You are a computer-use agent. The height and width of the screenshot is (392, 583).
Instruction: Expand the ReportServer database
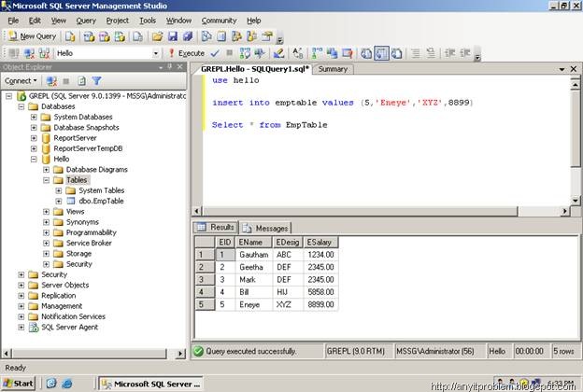click(x=34, y=138)
